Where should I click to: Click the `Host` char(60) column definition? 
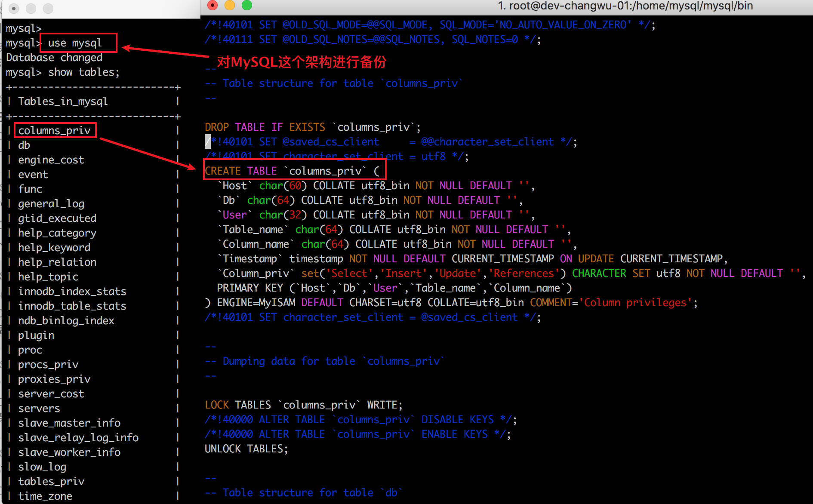pyautogui.click(x=376, y=186)
